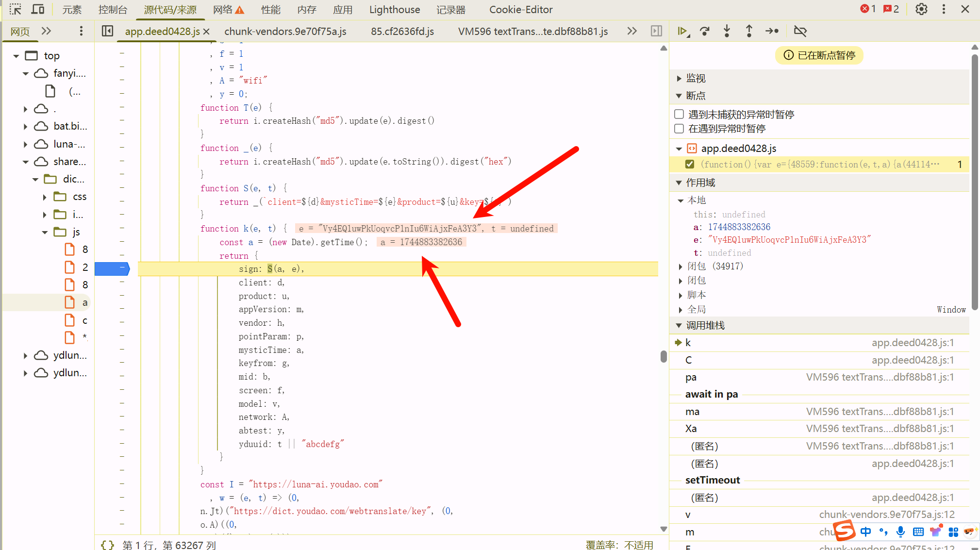Open DevTools settings gear
Image resolution: width=980 pixels, height=550 pixels.
coord(921,9)
